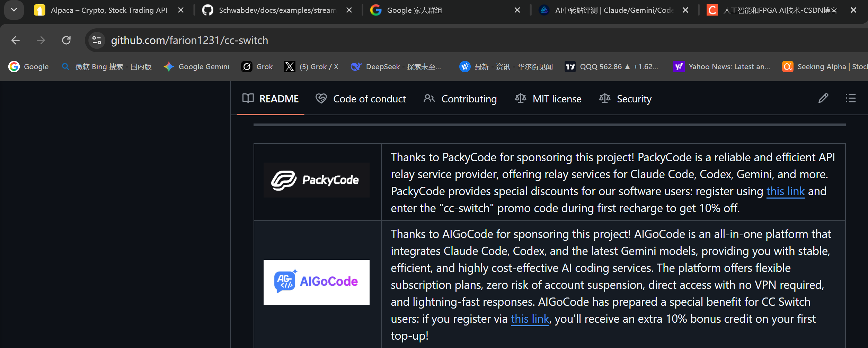
Task: View site information icon in address bar
Action: point(97,40)
